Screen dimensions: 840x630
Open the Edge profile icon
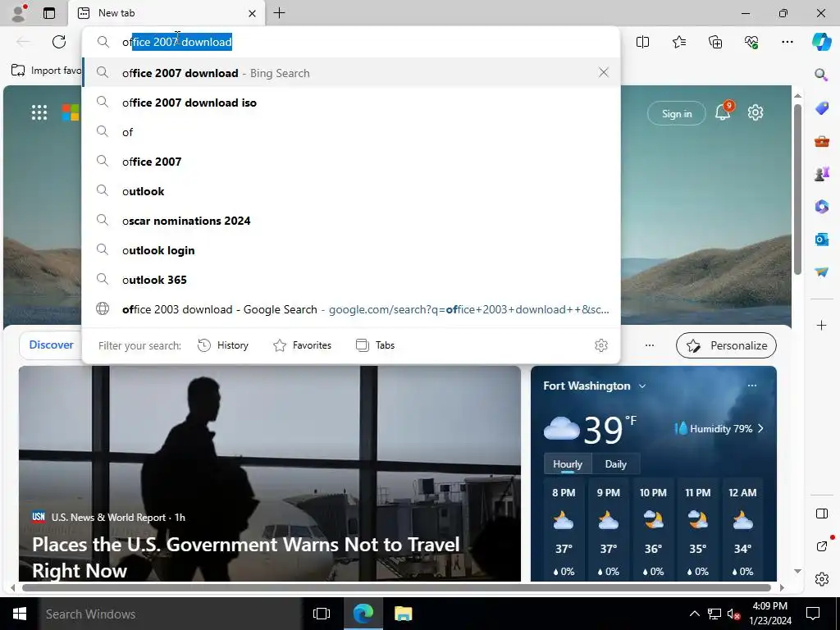pos(19,13)
